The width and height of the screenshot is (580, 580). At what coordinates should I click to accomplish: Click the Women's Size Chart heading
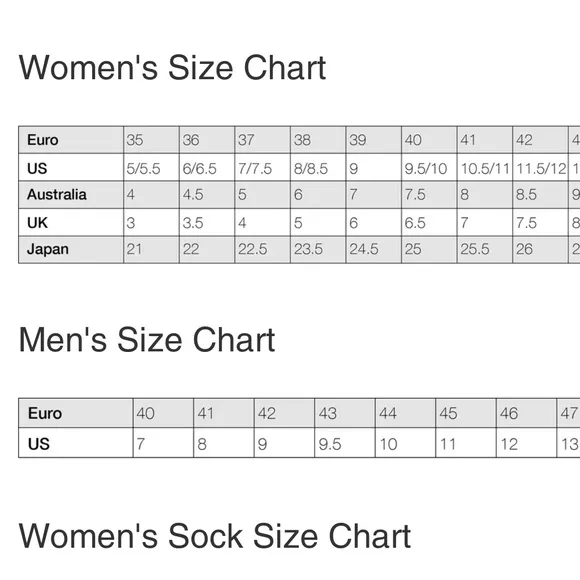click(x=172, y=67)
